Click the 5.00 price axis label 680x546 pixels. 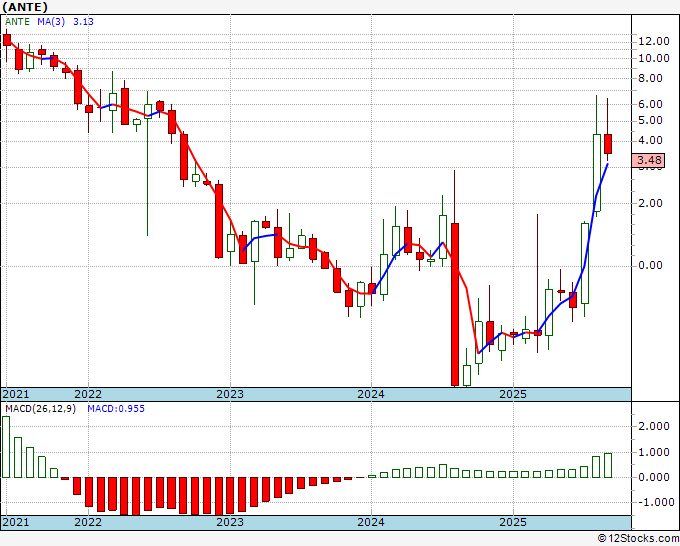pos(650,120)
